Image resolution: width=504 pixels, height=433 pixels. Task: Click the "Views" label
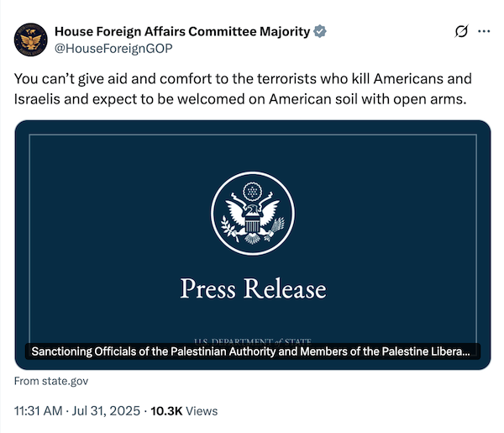tap(202, 411)
